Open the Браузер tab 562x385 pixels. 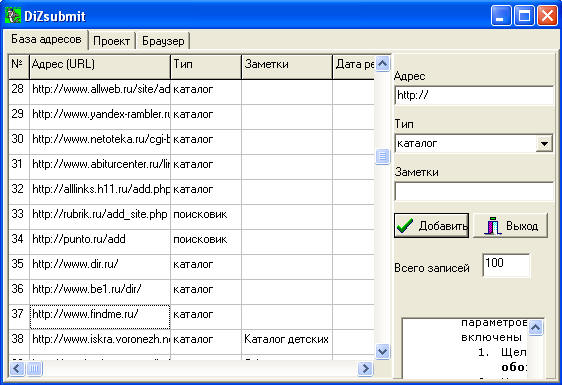(x=163, y=41)
